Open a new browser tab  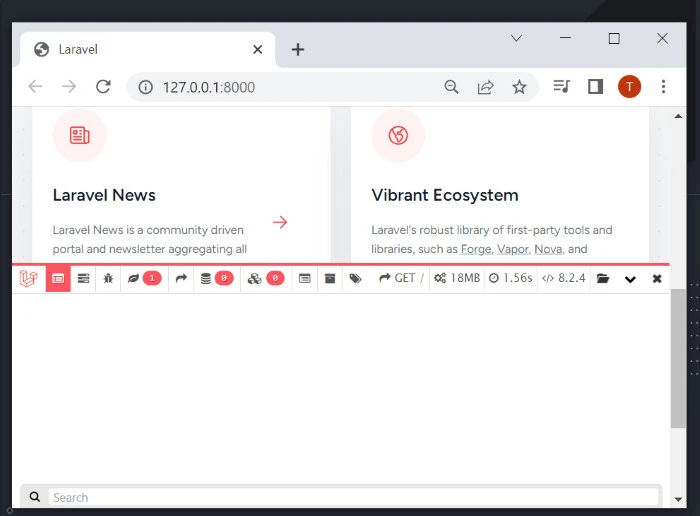coord(298,50)
